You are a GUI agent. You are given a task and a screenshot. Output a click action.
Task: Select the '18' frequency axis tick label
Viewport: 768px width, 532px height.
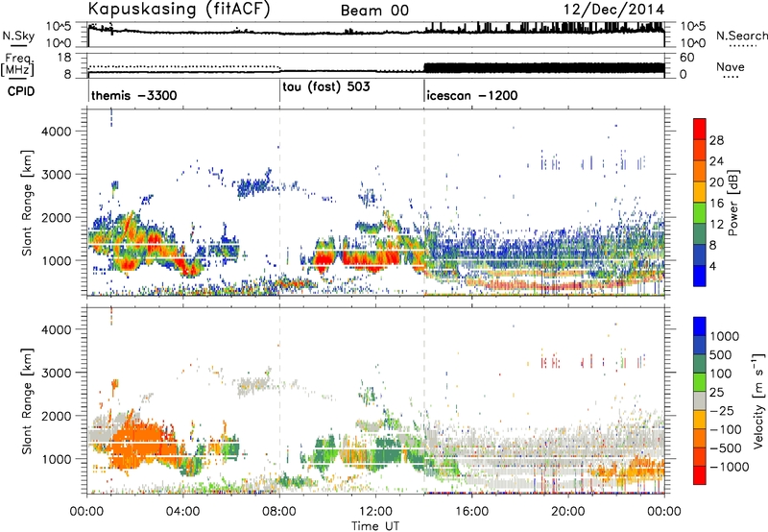pos(64,58)
